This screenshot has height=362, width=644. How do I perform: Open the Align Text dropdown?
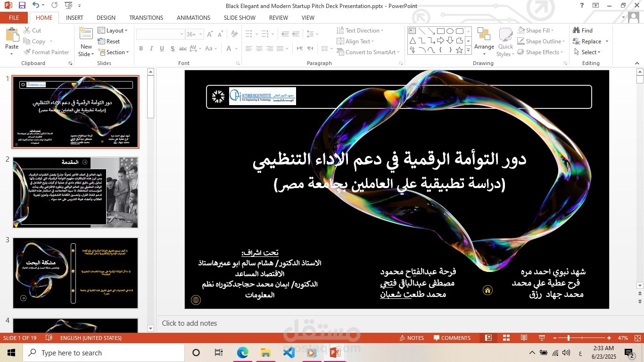tap(356, 41)
